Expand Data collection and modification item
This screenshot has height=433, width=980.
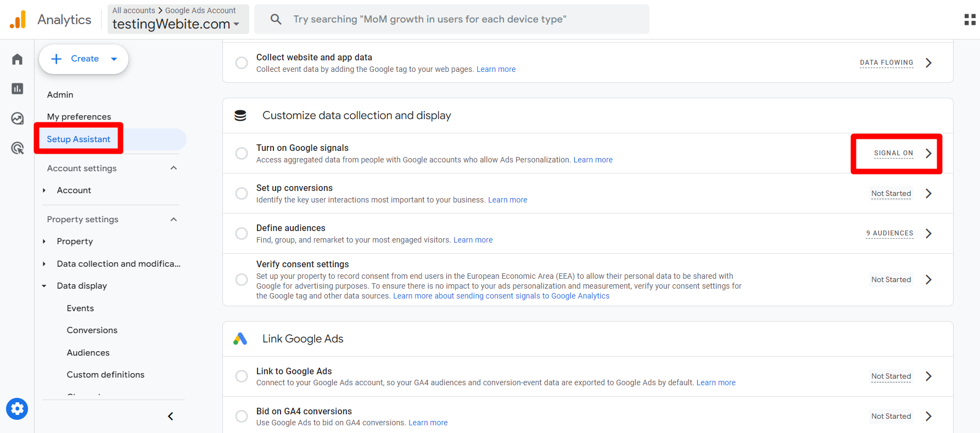point(44,264)
